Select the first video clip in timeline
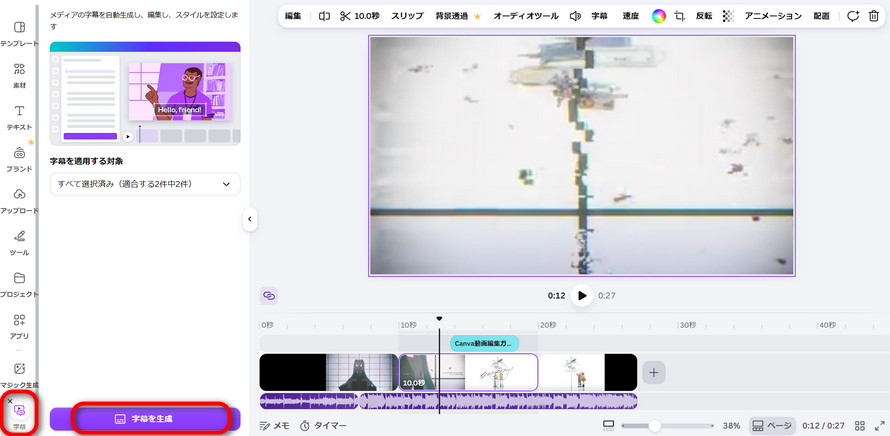Image resolution: width=890 pixels, height=436 pixels. [329, 372]
